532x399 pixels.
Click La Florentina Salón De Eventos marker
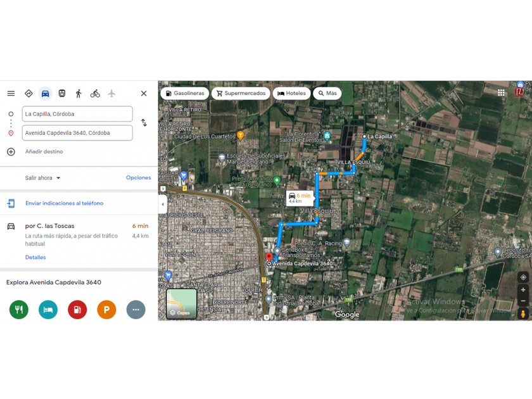tap(327, 136)
